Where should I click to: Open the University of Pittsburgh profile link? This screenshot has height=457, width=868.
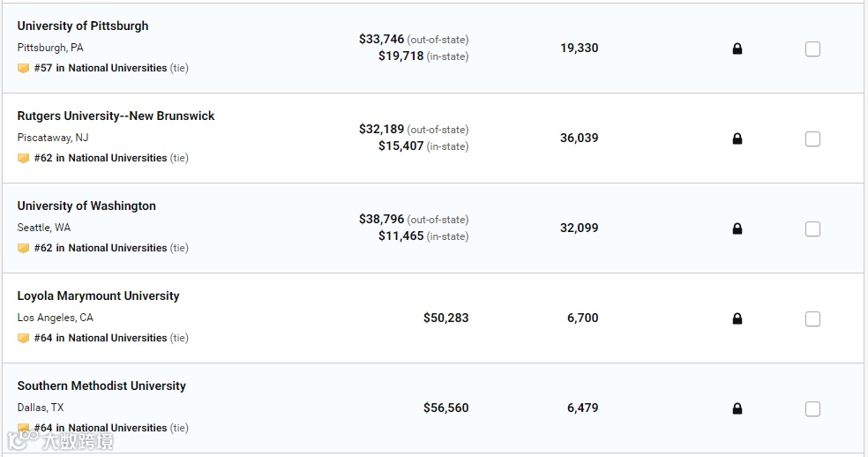(x=83, y=26)
